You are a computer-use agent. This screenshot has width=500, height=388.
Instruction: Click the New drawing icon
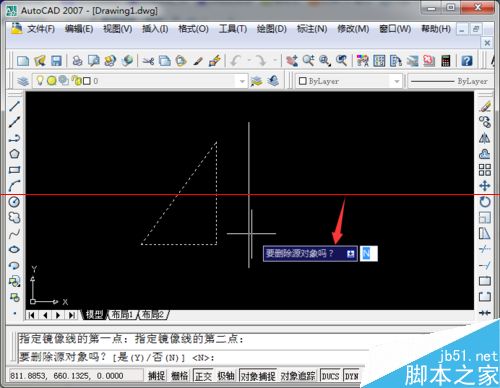pyautogui.click(x=23, y=61)
